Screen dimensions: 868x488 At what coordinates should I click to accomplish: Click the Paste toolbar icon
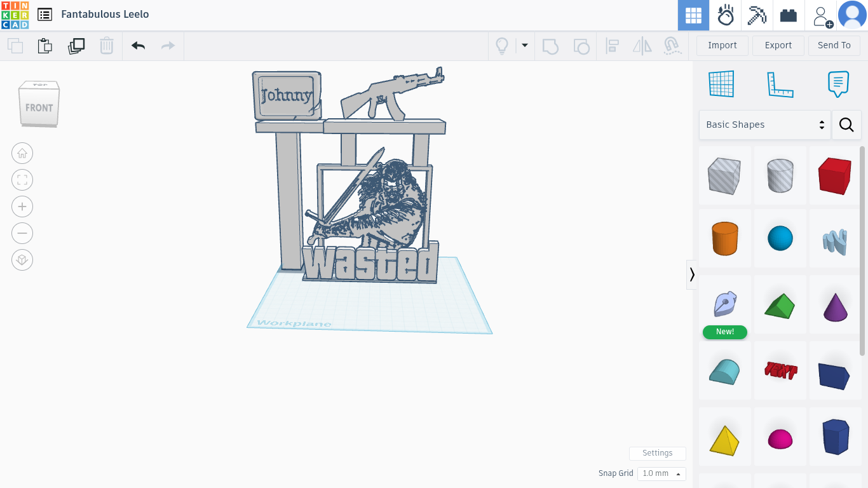(x=44, y=46)
